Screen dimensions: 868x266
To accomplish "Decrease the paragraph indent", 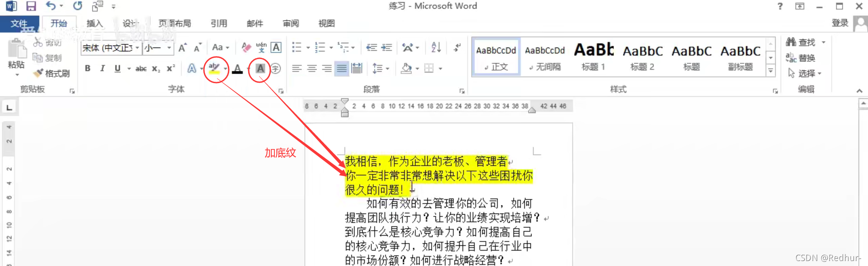I will pos(371,47).
